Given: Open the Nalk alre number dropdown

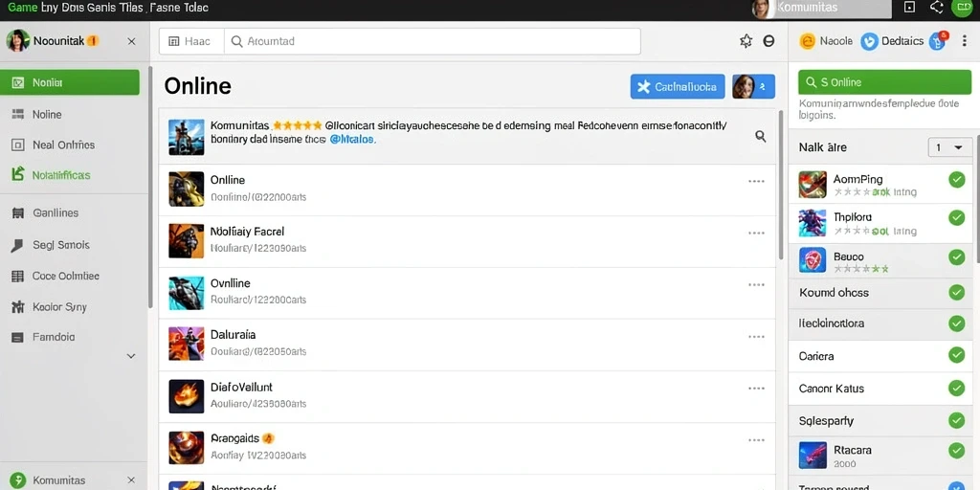Looking at the screenshot, I should pyautogui.click(x=950, y=148).
